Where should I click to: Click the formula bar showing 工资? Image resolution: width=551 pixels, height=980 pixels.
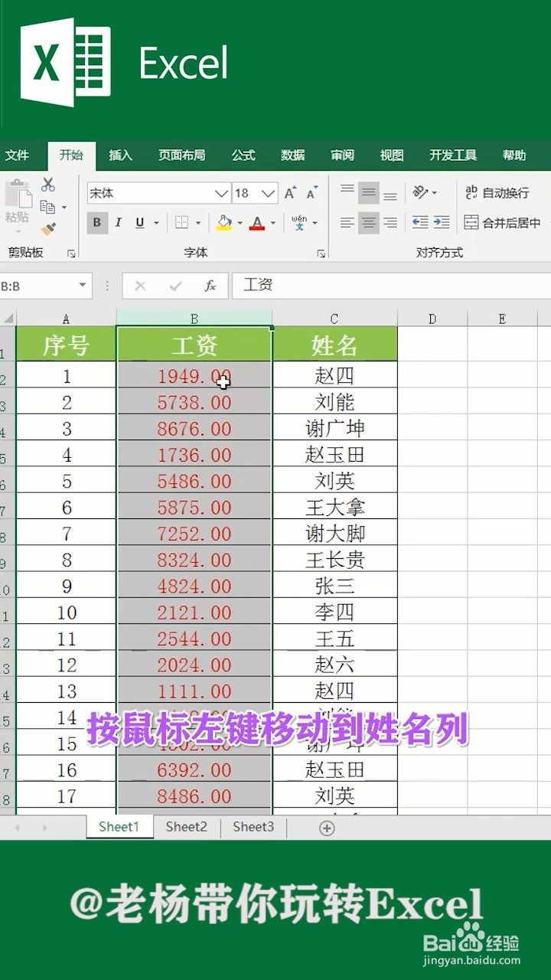(391, 286)
